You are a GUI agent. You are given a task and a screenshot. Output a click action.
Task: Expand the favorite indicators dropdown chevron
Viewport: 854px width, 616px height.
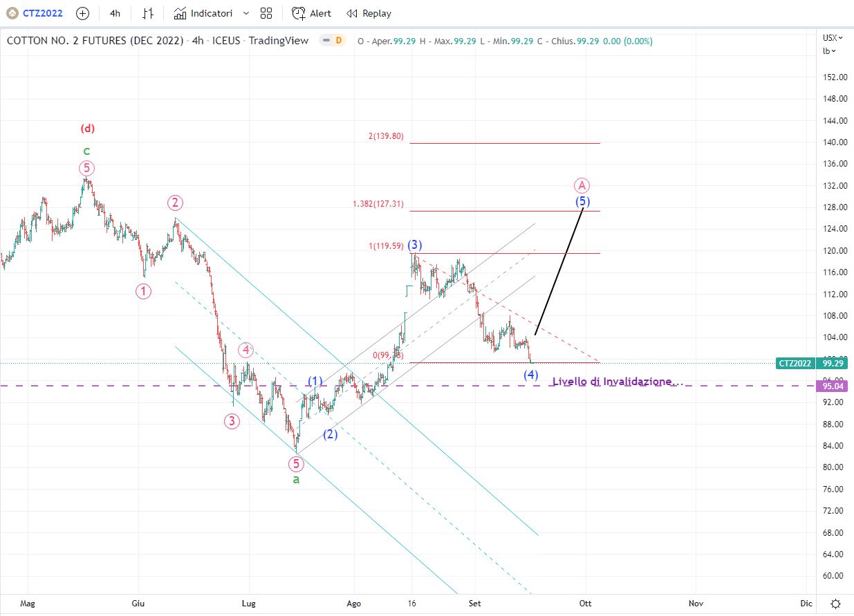coord(246,13)
